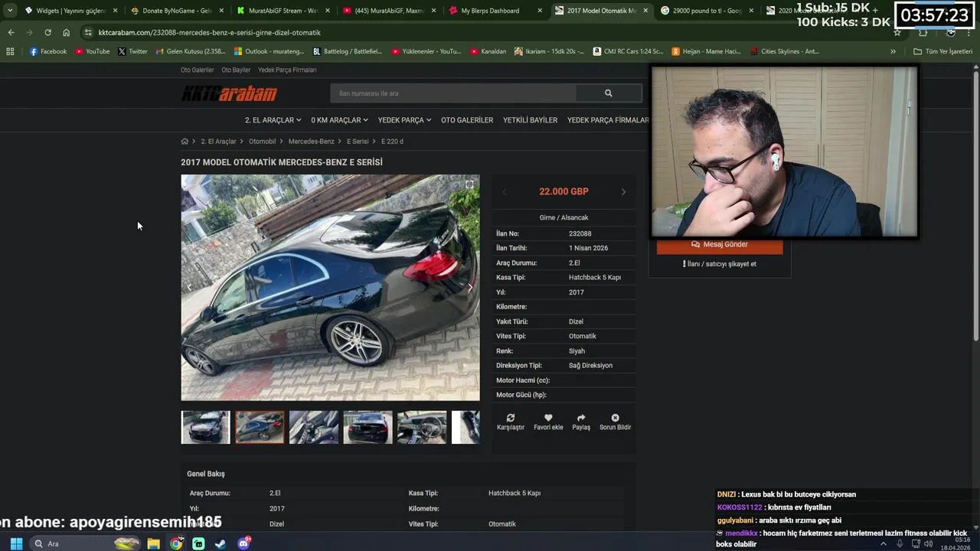
Task: Click İlanı / satıcıyı şikayet et link
Action: pos(720,264)
